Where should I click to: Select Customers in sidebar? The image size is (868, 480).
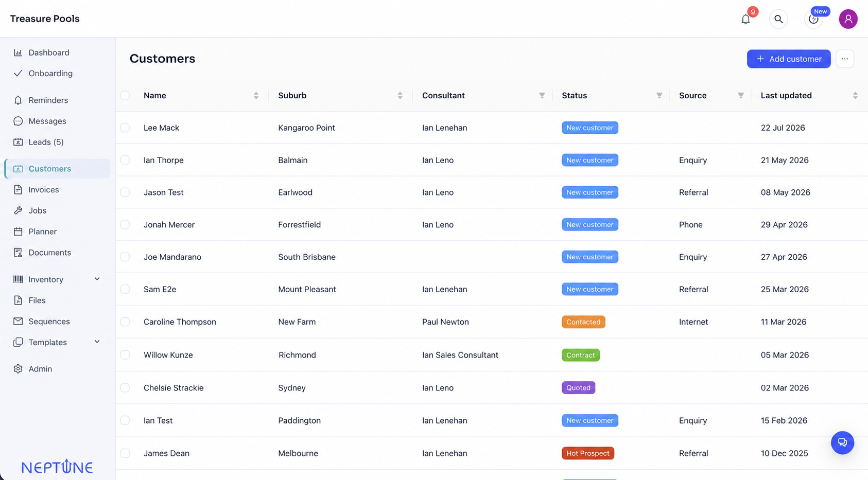(57, 169)
